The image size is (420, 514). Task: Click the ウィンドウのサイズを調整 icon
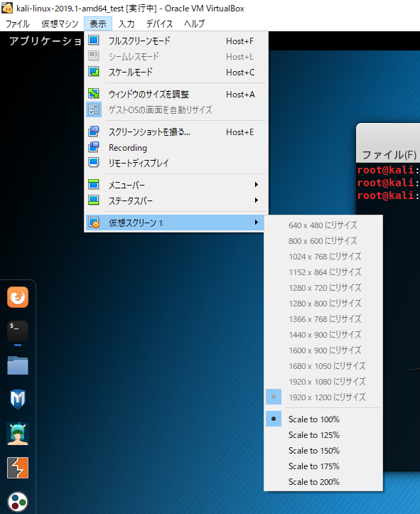click(94, 94)
